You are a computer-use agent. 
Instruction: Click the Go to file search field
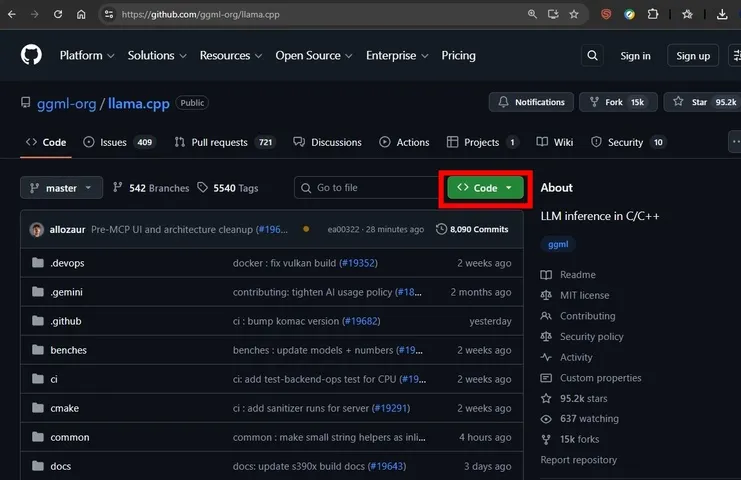pos(366,188)
